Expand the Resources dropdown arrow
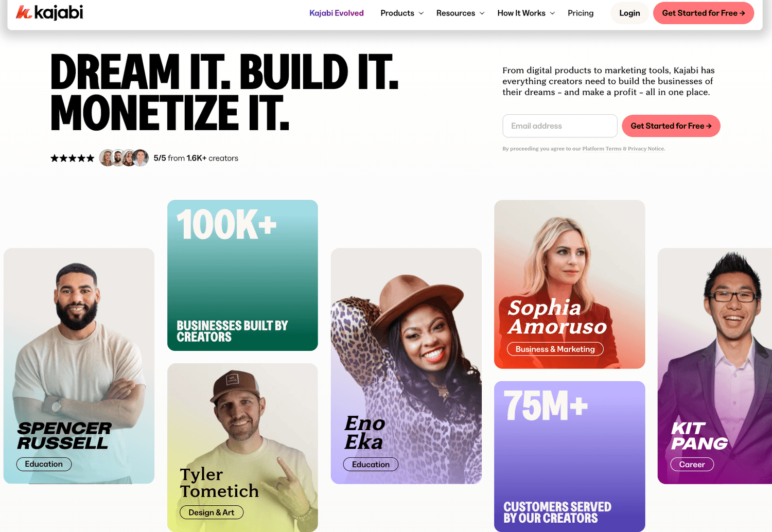This screenshot has width=772, height=532. (482, 13)
